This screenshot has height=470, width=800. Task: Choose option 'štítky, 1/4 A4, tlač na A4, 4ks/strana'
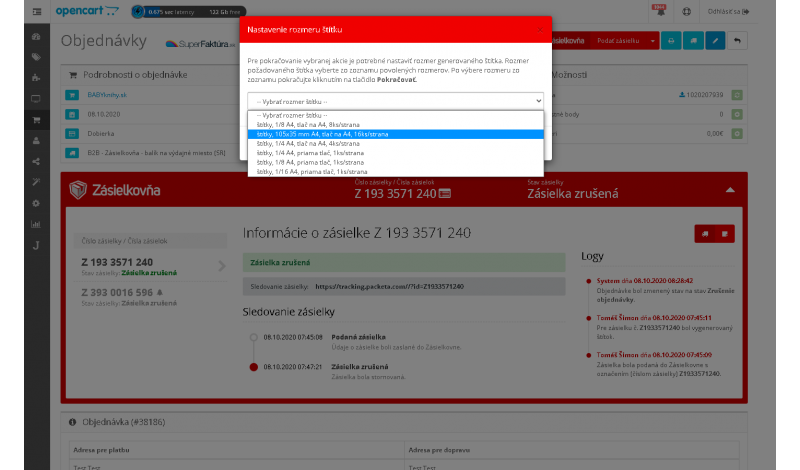(395, 143)
